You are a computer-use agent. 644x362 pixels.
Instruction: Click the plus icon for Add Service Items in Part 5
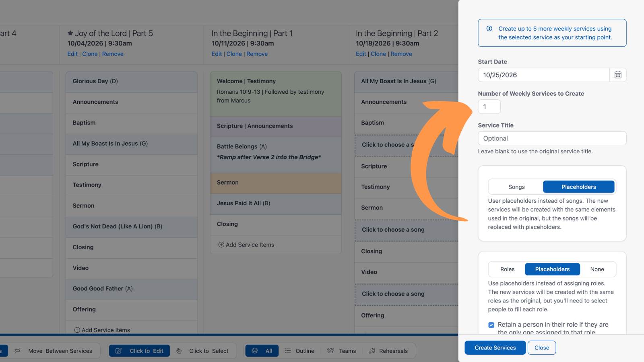point(77,330)
